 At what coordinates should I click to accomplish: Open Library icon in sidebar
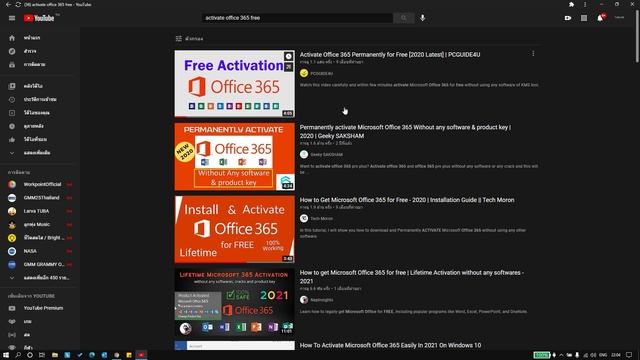[x=12, y=86]
